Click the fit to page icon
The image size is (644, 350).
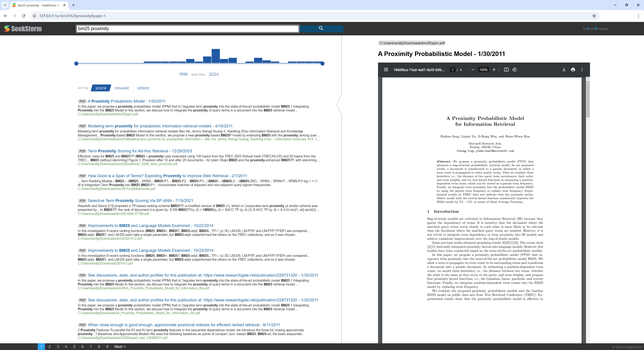tap(506, 70)
